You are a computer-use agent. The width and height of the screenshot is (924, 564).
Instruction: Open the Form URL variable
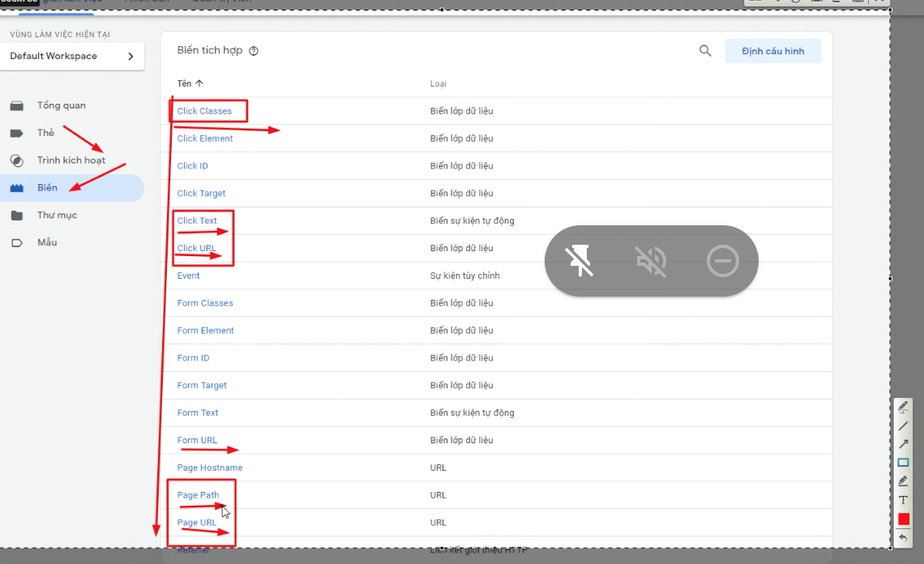pos(197,440)
